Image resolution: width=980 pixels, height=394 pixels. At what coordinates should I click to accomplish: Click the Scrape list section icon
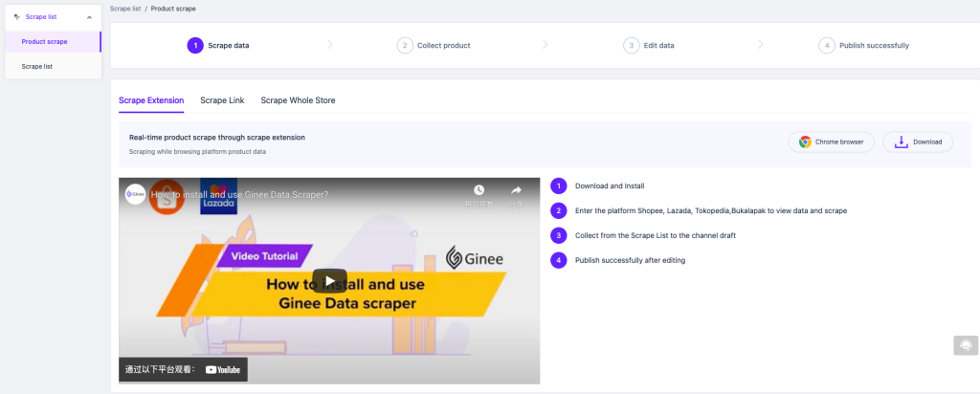[17, 17]
